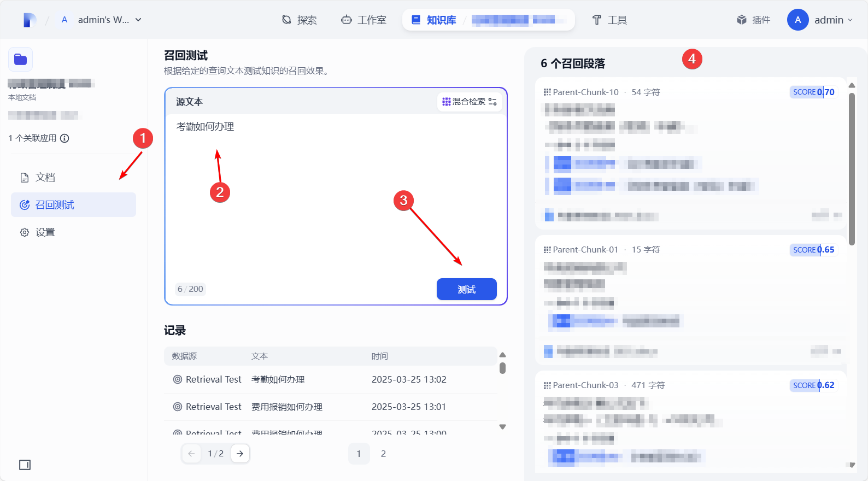Screen dimensions: 868x481
Task: Go to the next page with the arrow button
Action: (240, 454)
